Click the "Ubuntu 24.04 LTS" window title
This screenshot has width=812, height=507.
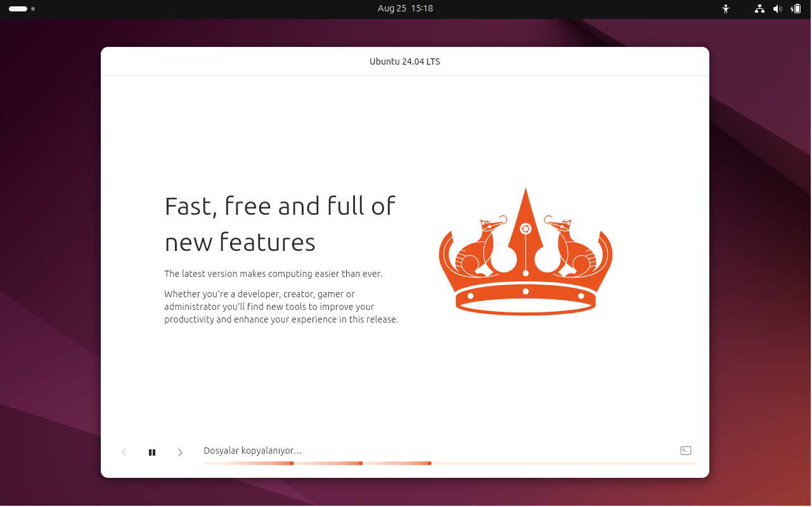(405, 61)
